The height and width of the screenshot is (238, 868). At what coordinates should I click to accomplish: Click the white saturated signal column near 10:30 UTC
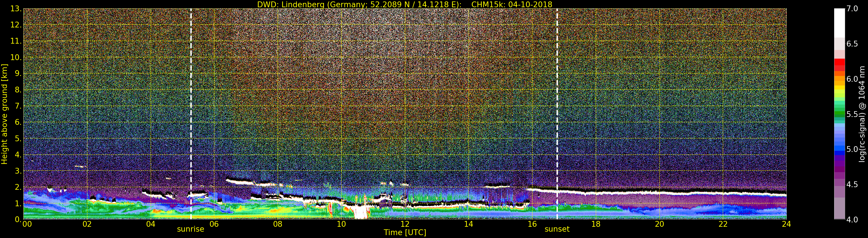tap(361, 212)
